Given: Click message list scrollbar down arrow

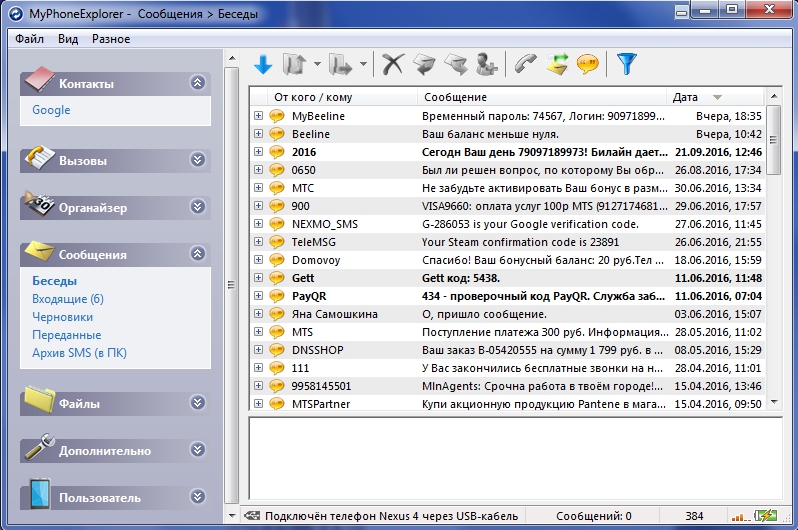Looking at the screenshot, I should click(x=774, y=402).
